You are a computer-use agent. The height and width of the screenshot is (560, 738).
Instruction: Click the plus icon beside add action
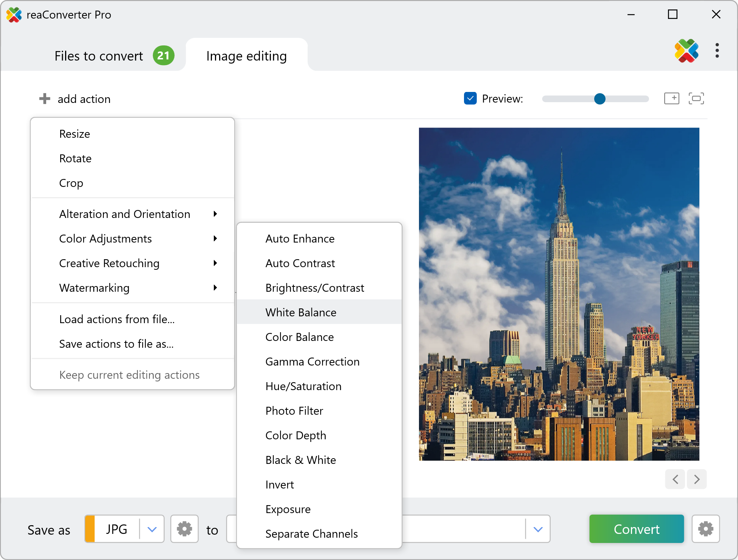(45, 99)
